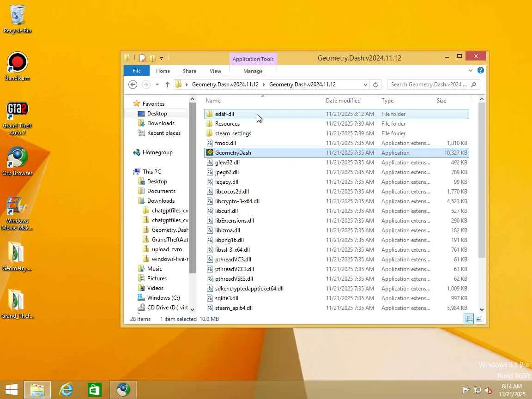Image resolution: width=532 pixels, height=399 pixels.
Task: Switch to the View ribbon tab
Action: pyautogui.click(x=215, y=71)
